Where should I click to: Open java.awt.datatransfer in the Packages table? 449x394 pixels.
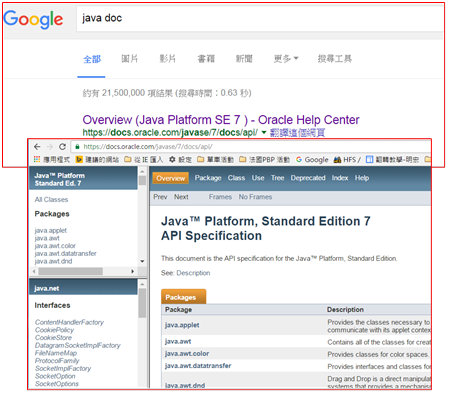198,366
